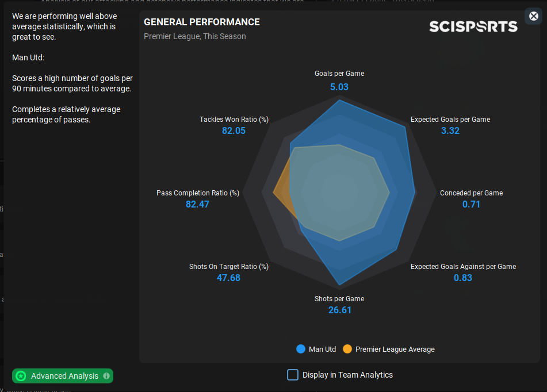Click Expected Goals Against per Game label
The width and height of the screenshot is (547, 392).
(x=463, y=267)
